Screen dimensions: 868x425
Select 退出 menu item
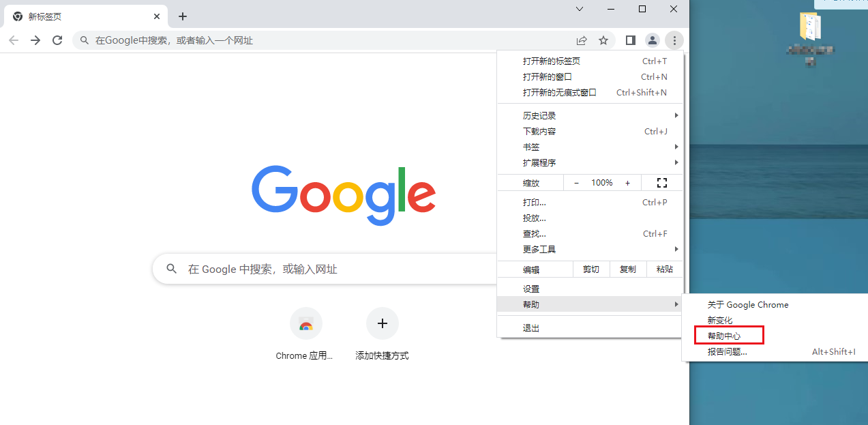coord(590,327)
